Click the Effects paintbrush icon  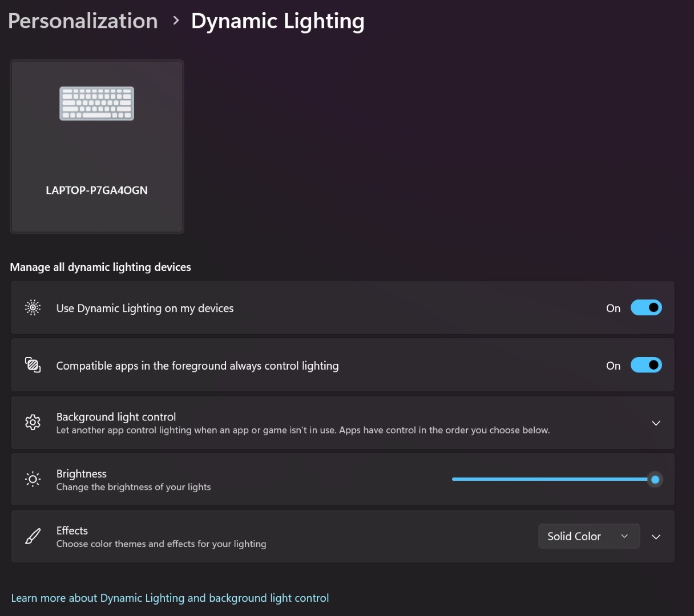pyautogui.click(x=33, y=536)
